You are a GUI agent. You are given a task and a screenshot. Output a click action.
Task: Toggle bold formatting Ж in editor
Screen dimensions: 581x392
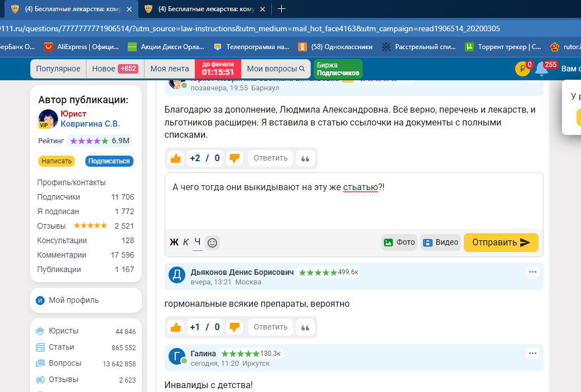[174, 242]
